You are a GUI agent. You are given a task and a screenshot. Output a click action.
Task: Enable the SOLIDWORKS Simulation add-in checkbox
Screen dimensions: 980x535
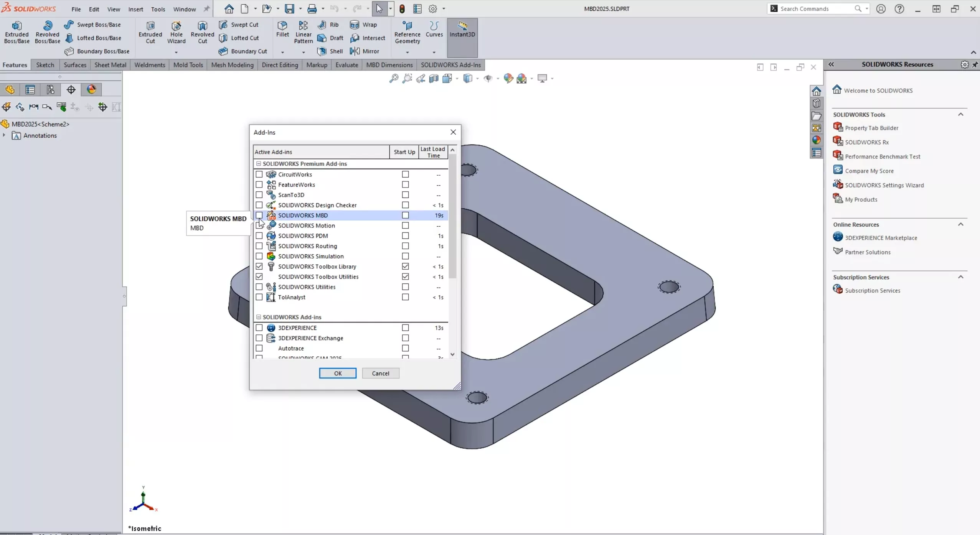click(259, 256)
